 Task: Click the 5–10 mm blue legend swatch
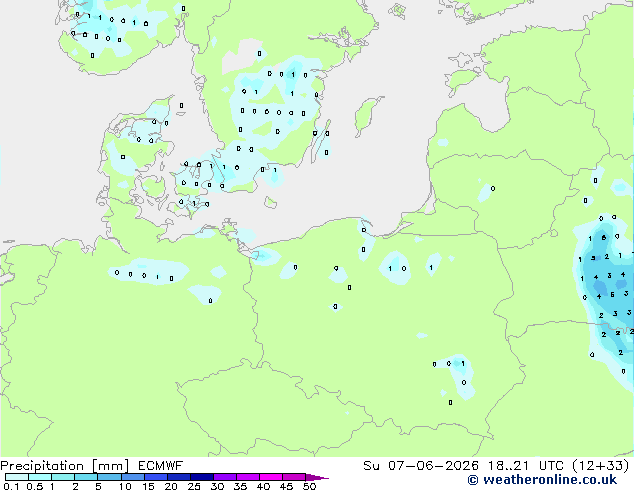(x=110, y=477)
